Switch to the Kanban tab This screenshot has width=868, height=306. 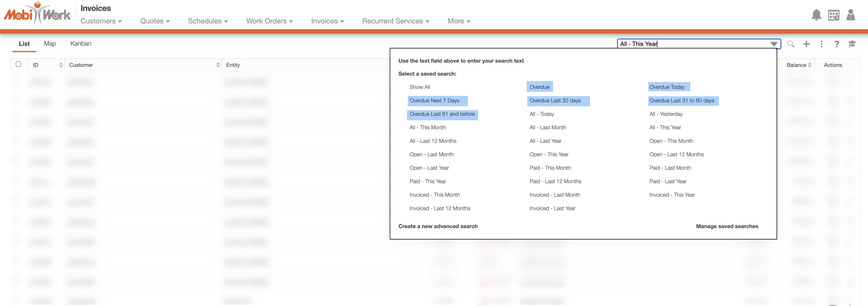(81, 44)
